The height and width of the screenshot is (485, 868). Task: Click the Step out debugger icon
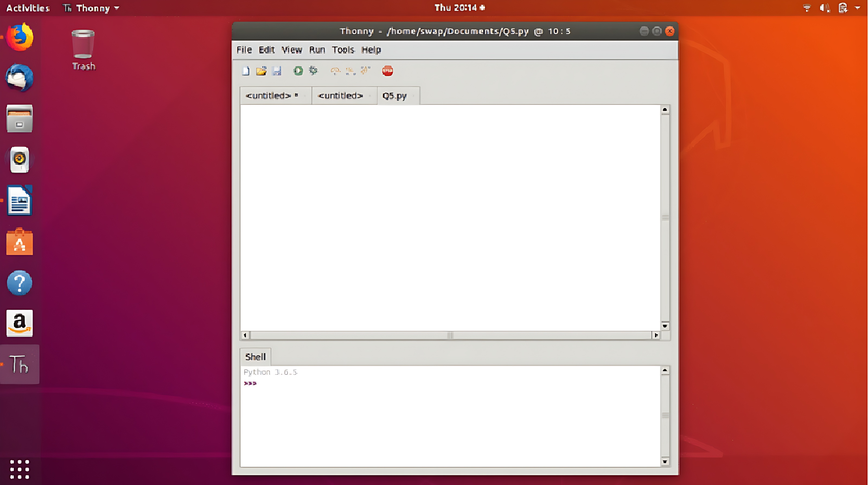pos(365,71)
